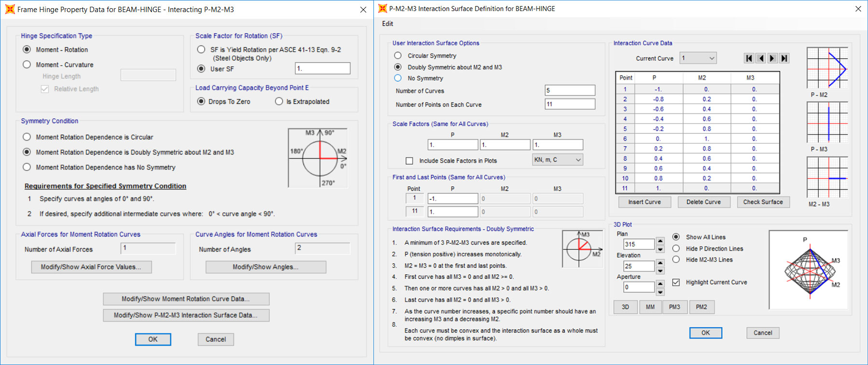The height and width of the screenshot is (365, 868).
Task: Jump to first interaction curve
Action: coord(749,58)
